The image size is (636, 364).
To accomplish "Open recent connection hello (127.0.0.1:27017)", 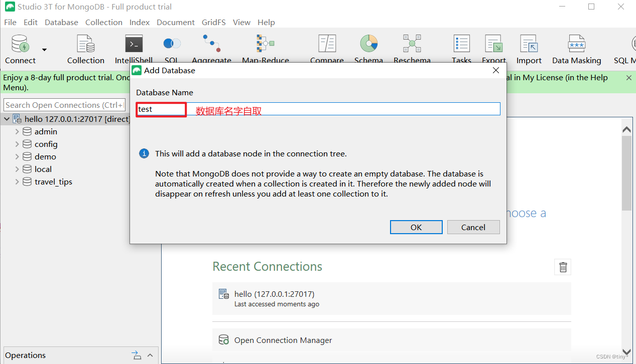I will coord(392,299).
